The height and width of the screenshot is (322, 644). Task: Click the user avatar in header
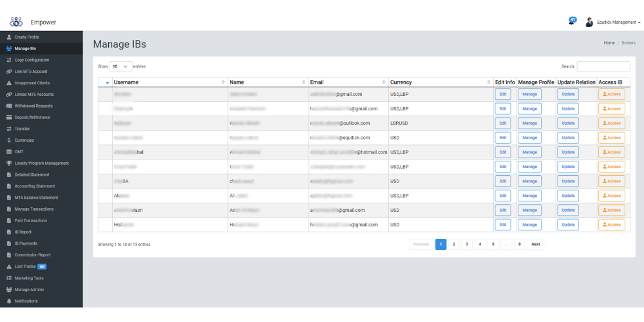pyautogui.click(x=589, y=23)
